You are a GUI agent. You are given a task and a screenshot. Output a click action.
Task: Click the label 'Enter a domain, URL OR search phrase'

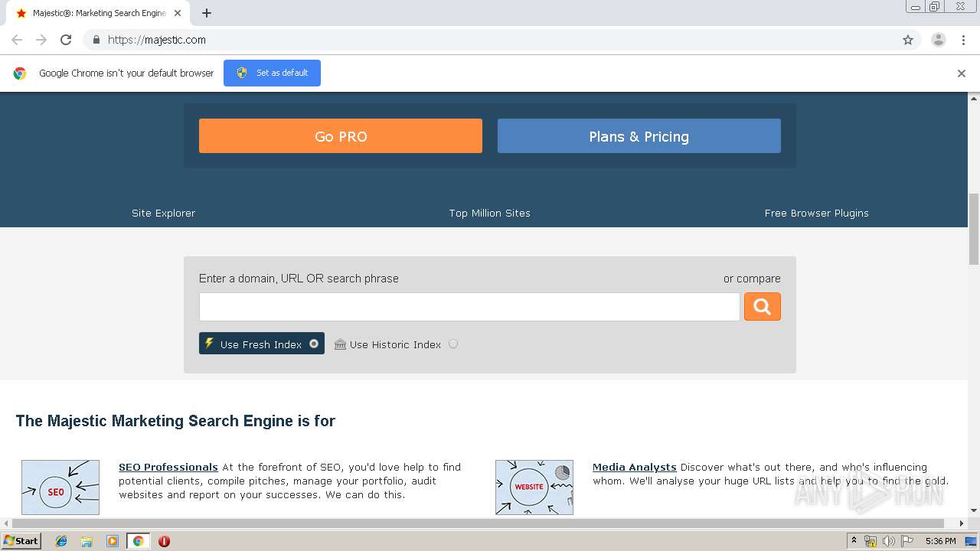[299, 279]
